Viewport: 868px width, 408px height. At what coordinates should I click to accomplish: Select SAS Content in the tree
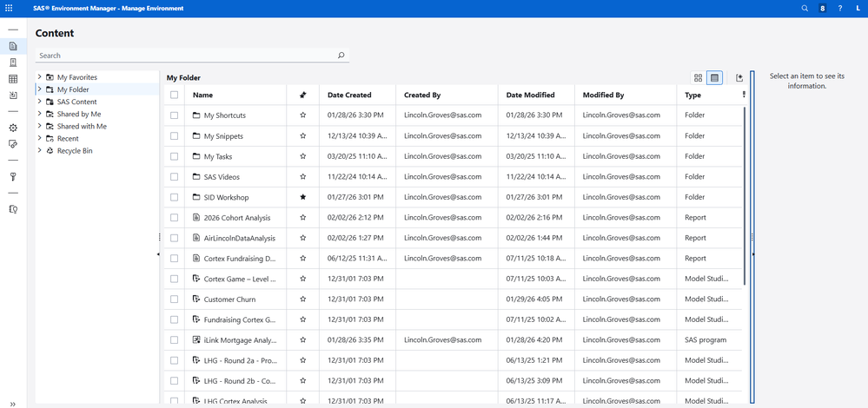click(x=77, y=102)
